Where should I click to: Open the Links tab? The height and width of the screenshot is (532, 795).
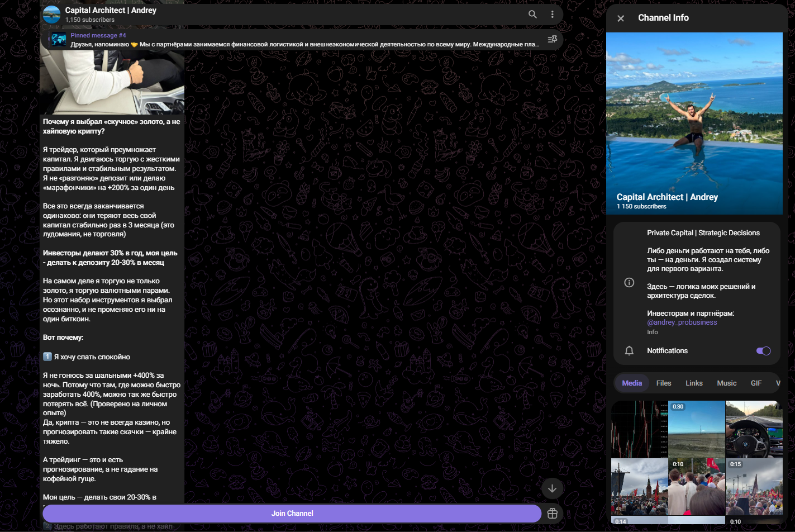point(694,383)
